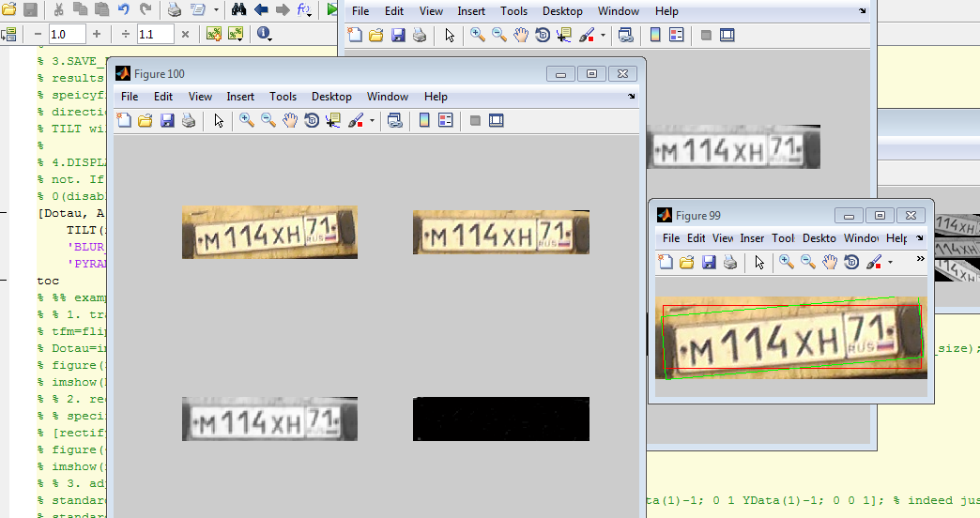The width and height of the screenshot is (980, 518).
Task: Open View menu in the background figure window
Action: pyautogui.click(x=431, y=11)
